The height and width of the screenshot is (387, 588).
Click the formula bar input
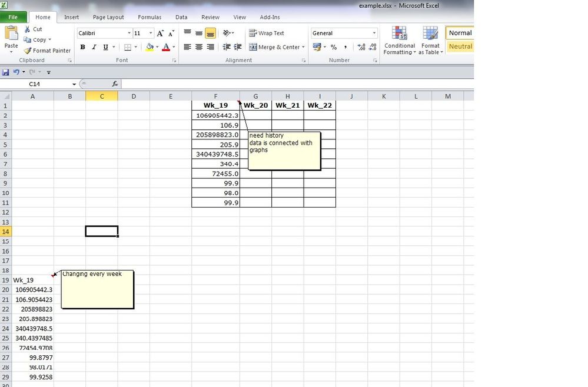tap(297, 84)
